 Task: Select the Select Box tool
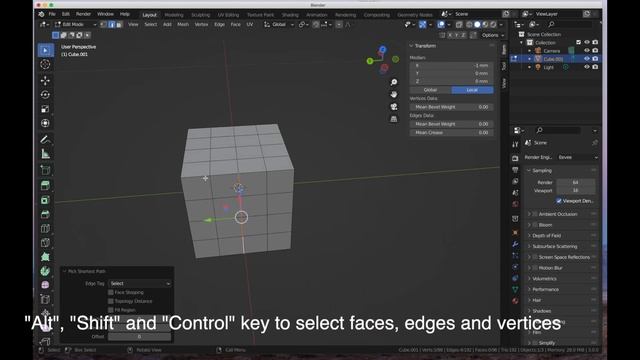[45, 50]
